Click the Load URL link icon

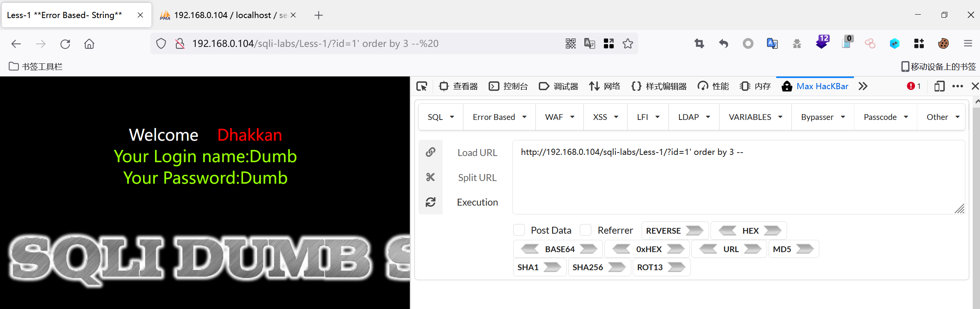[431, 152]
